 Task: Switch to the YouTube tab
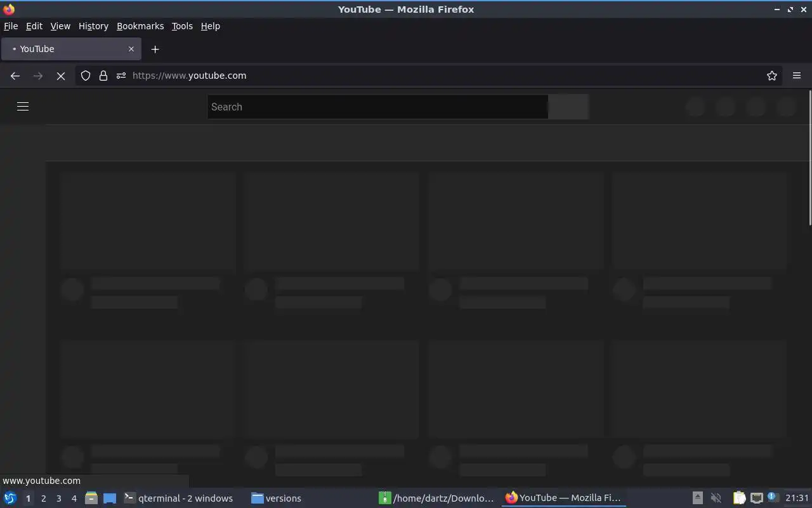point(71,49)
